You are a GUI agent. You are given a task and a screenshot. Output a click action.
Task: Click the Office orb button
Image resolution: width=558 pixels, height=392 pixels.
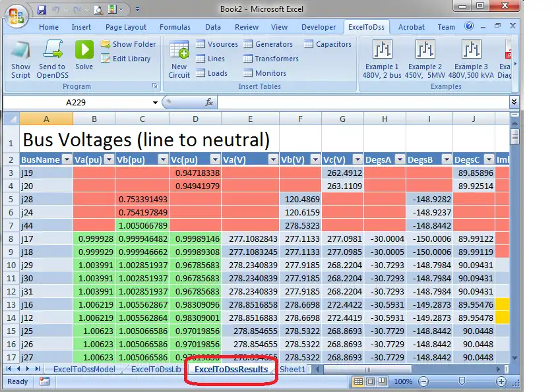[16, 16]
